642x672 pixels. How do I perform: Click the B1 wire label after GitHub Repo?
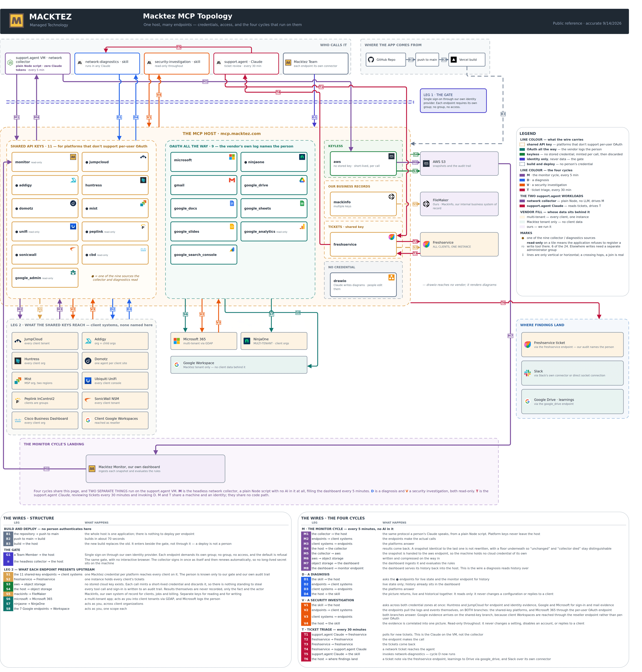[411, 60]
